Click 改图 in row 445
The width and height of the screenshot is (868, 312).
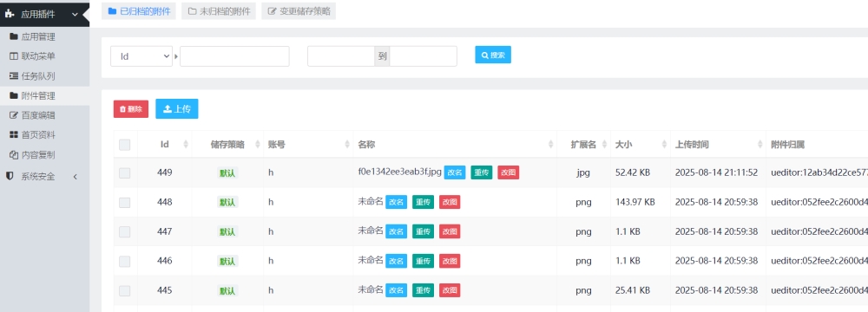coord(450,289)
